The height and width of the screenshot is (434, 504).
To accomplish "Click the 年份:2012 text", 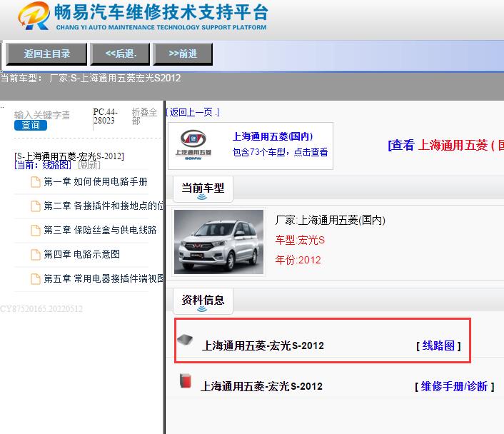I will pos(298,260).
